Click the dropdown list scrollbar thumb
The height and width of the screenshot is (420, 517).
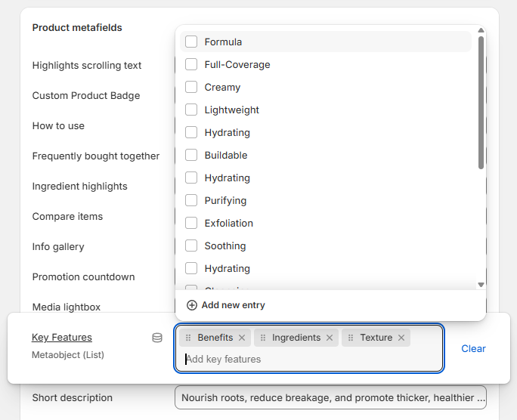[x=481, y=102]
